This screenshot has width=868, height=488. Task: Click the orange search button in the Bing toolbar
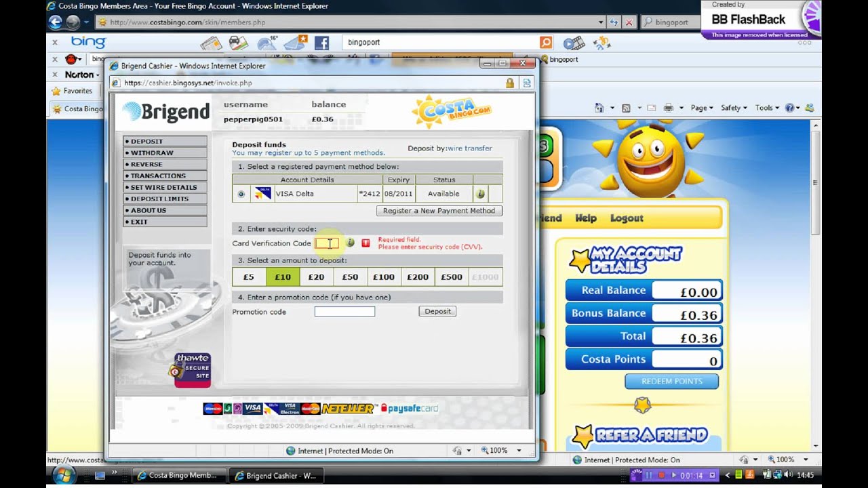(546, 42)
